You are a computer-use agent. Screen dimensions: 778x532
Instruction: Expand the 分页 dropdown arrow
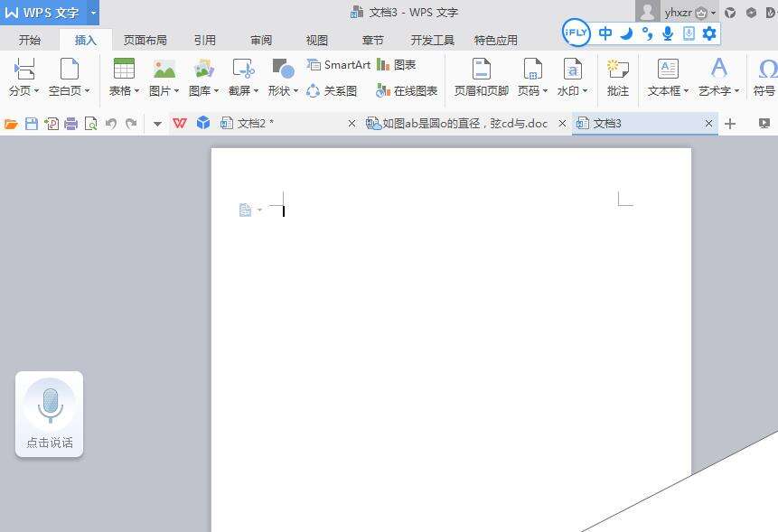pos(37,90)
